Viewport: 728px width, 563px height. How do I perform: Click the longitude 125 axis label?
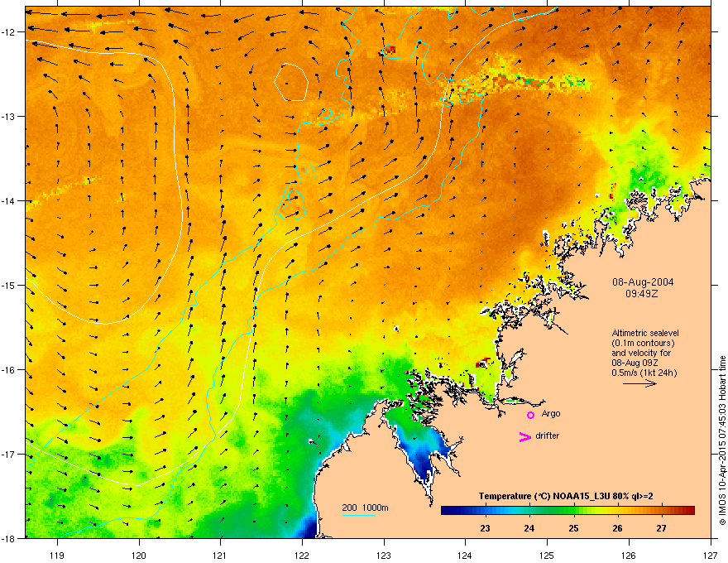[547, 555]
